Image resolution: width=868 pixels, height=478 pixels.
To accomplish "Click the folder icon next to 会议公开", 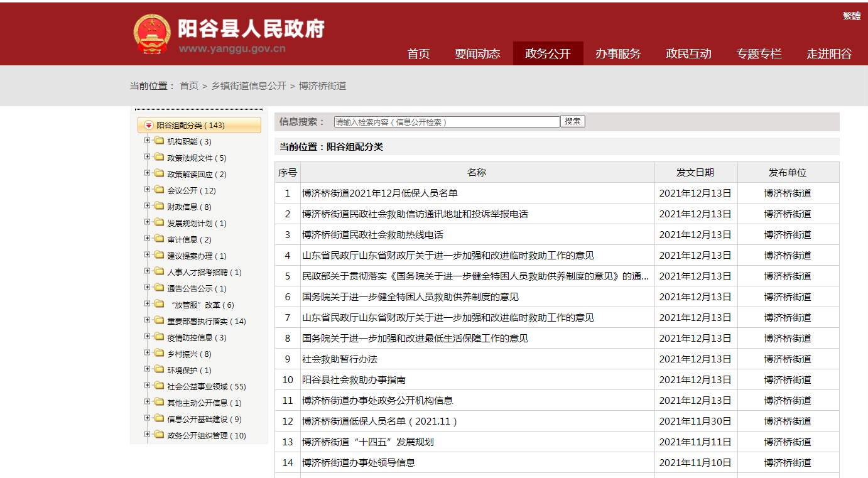I will pos(160,190).
